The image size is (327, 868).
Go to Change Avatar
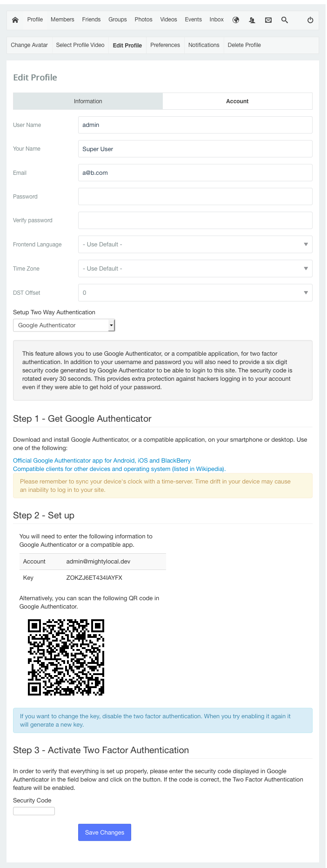pos(29,45)
